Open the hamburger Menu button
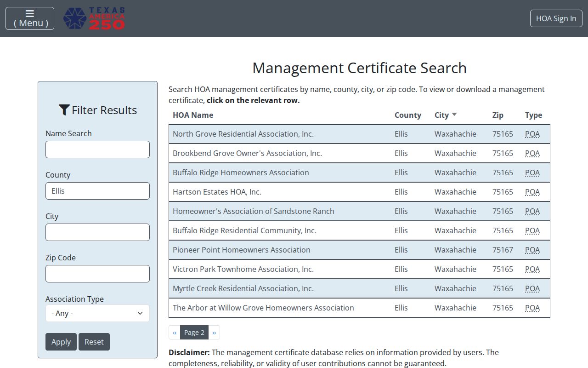The width and height of the screenshot is (588, 368). point(30,18)
